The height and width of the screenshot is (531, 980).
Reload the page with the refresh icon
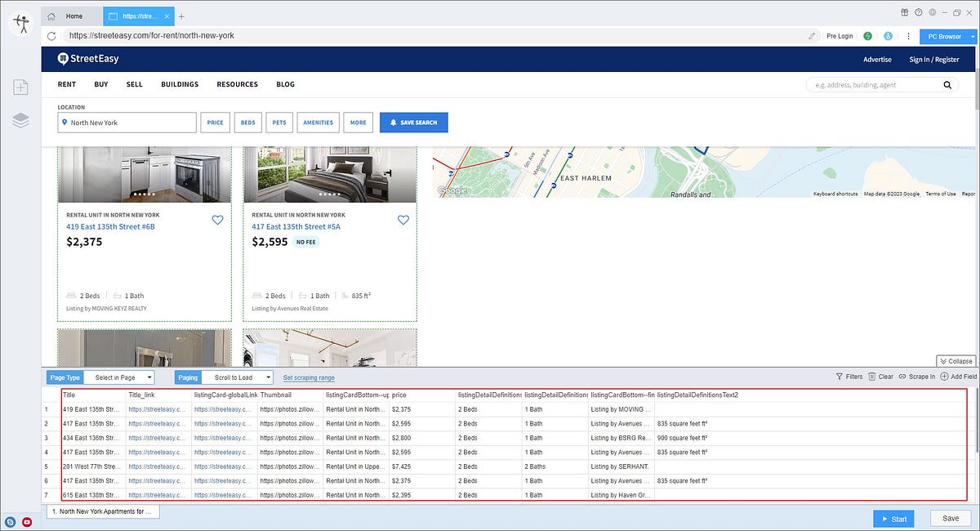(51, 36)
